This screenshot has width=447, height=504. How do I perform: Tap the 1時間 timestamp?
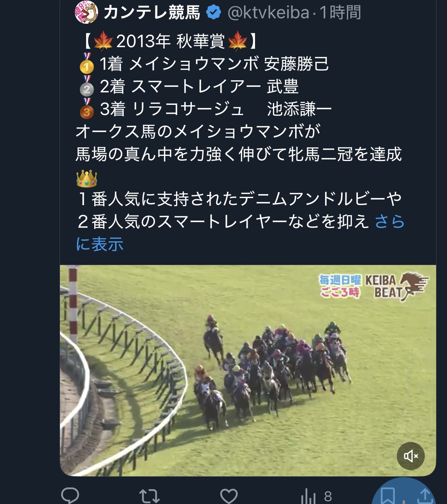[340, 13]
